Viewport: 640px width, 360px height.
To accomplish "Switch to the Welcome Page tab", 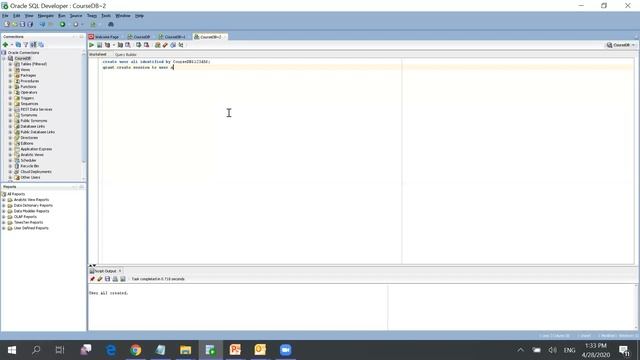I will [x=104, y=37].
